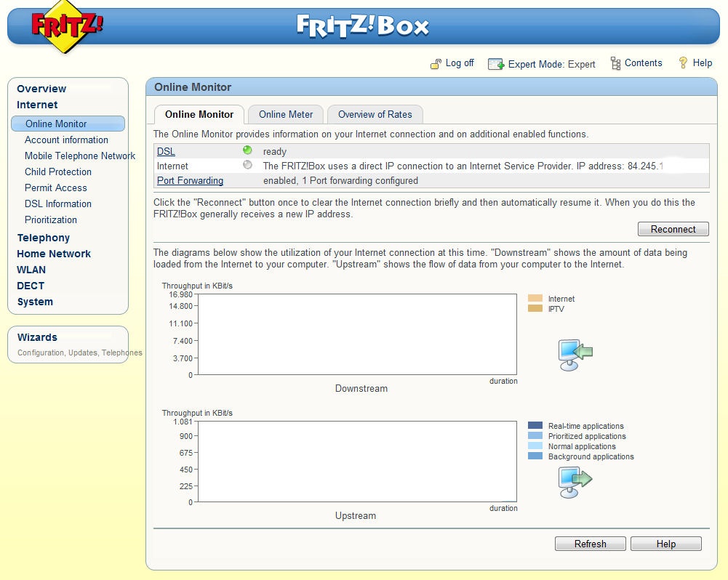
Task: Open the DSL link
Action: [166, 151]
